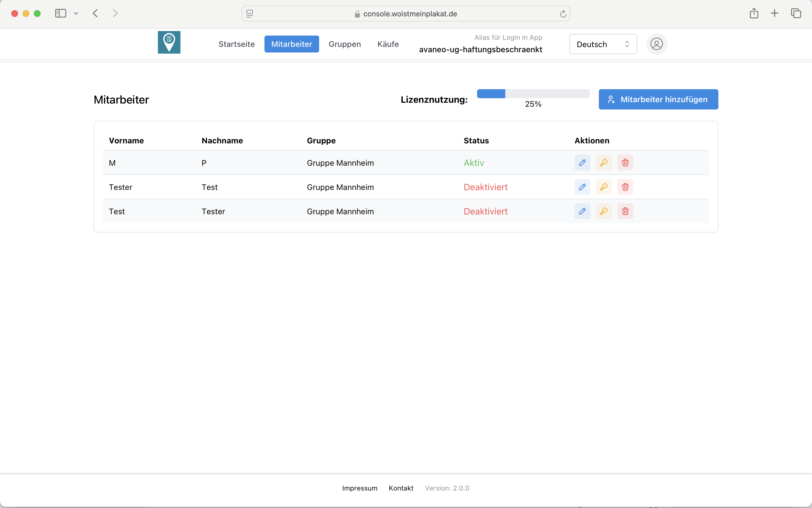
Task: Reset password for M P with key icon
Action: pos(604,163)
